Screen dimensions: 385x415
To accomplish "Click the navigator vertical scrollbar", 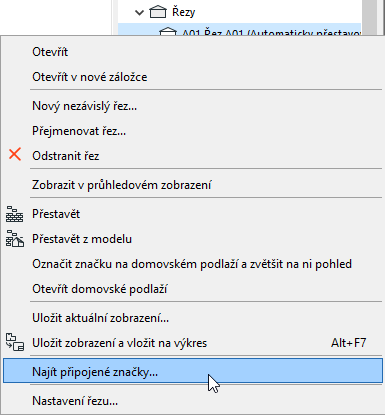I will pyautogui.click(x=369, y=17).
